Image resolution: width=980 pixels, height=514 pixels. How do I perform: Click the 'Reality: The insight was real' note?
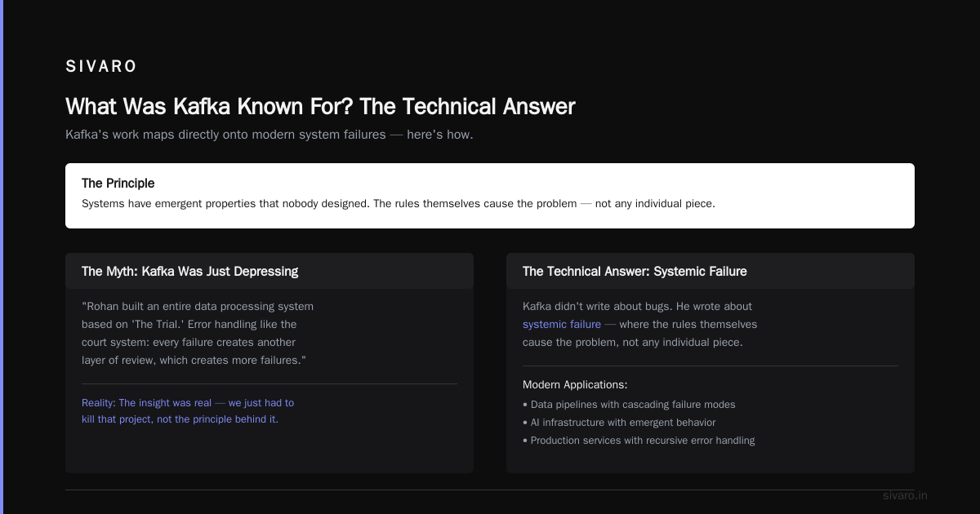pos(188,411)
